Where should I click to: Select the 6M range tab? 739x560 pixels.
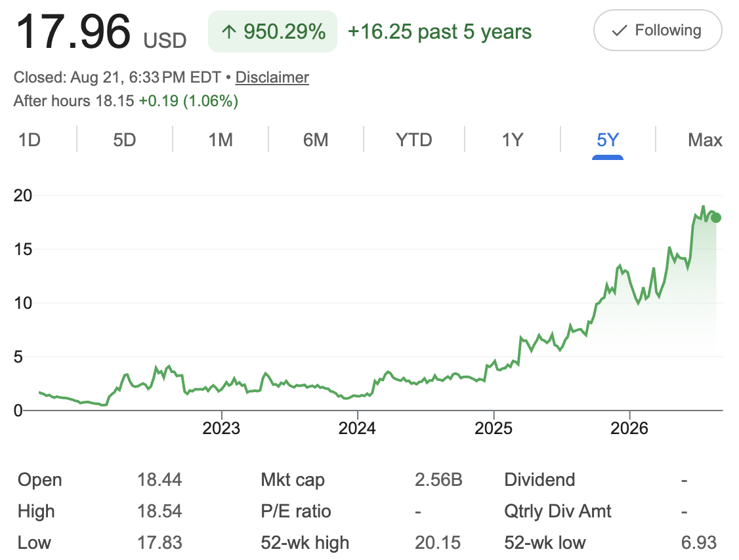click(x=315, y=140)
